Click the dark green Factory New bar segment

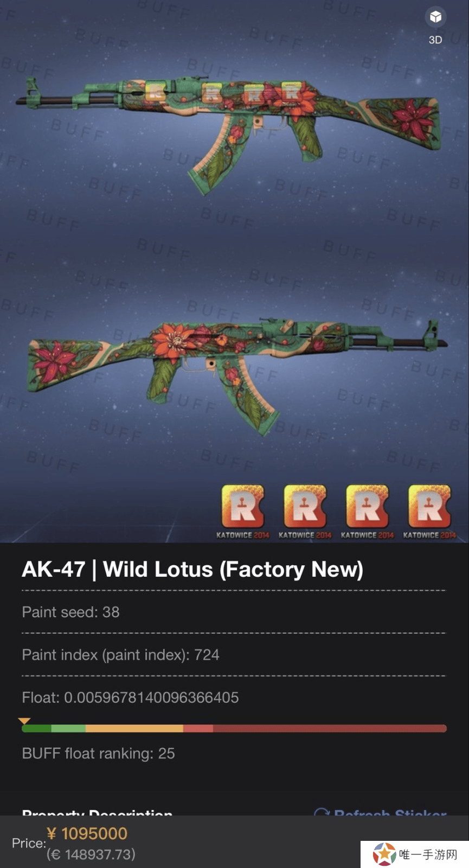(x=36, y=728)
